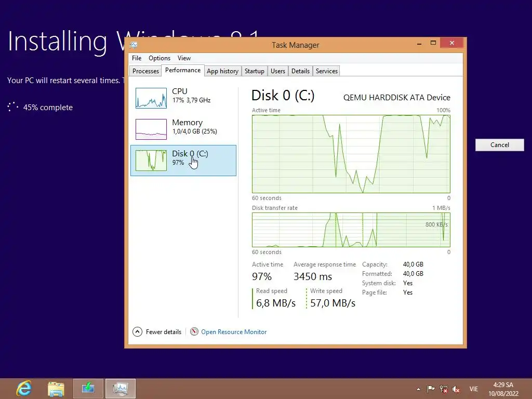The image size is (532, 399).
Task: Open the Services tab
Action: (x=327, y=71)
